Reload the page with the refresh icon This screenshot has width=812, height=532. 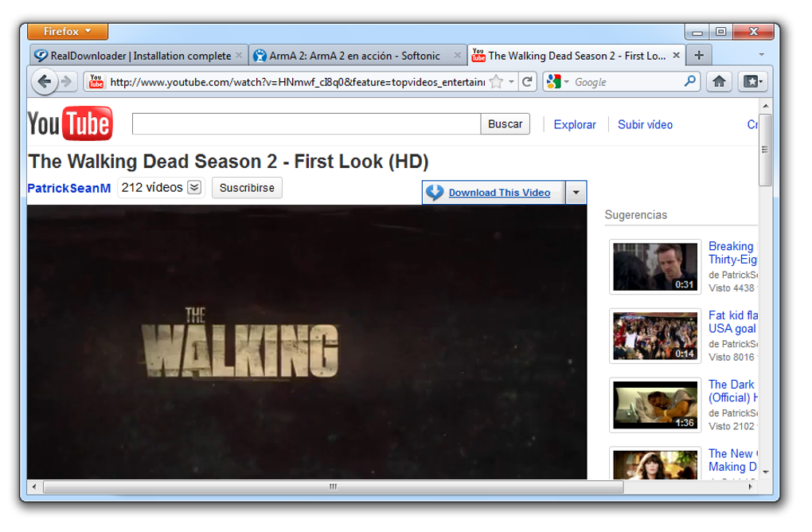[x=527, y=82]
